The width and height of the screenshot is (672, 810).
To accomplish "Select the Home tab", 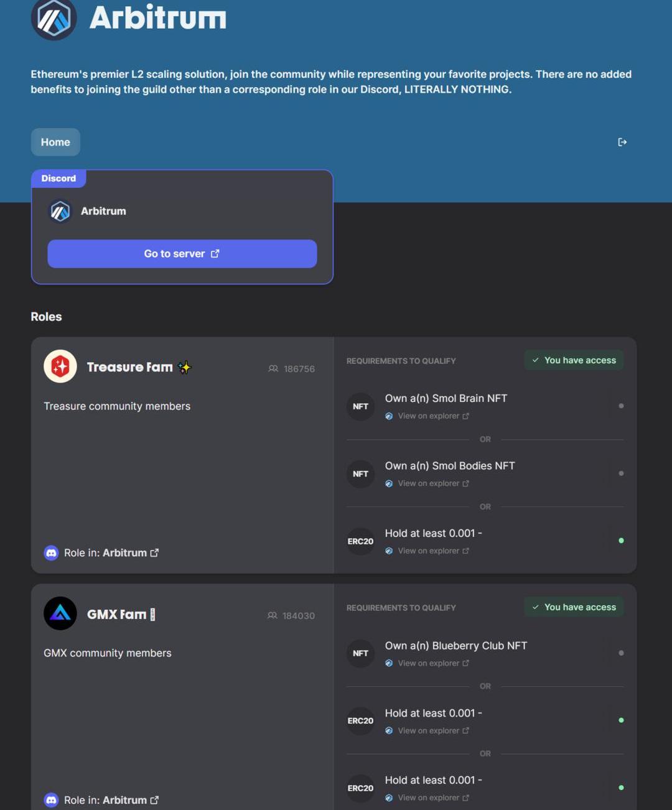I will [55, 142].
